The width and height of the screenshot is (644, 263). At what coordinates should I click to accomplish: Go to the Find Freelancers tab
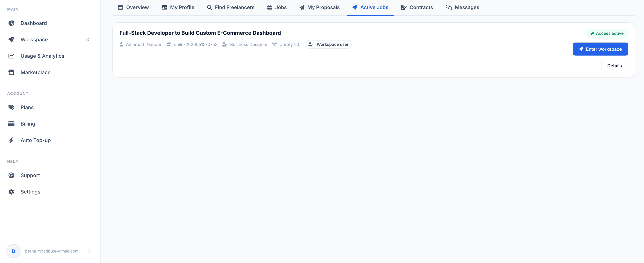[231, 7]
